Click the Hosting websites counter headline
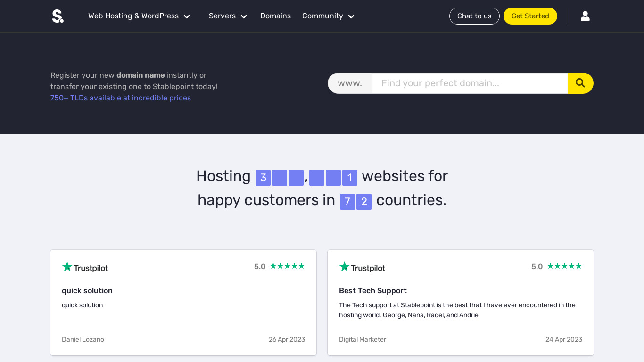The width and height of the screenshot is (644, 362). click(322, 188)
